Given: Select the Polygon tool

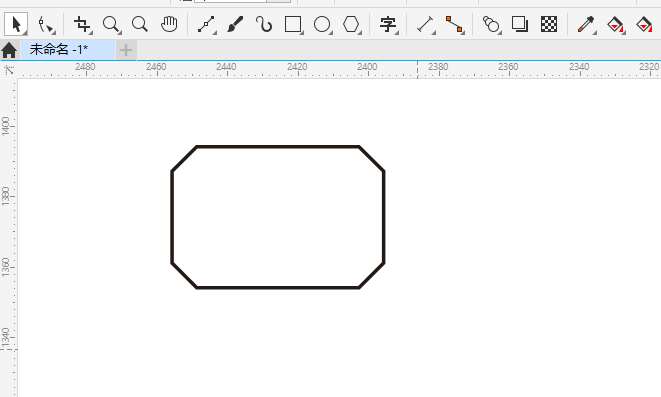Looking at the screenshot, I should (351, 24).
